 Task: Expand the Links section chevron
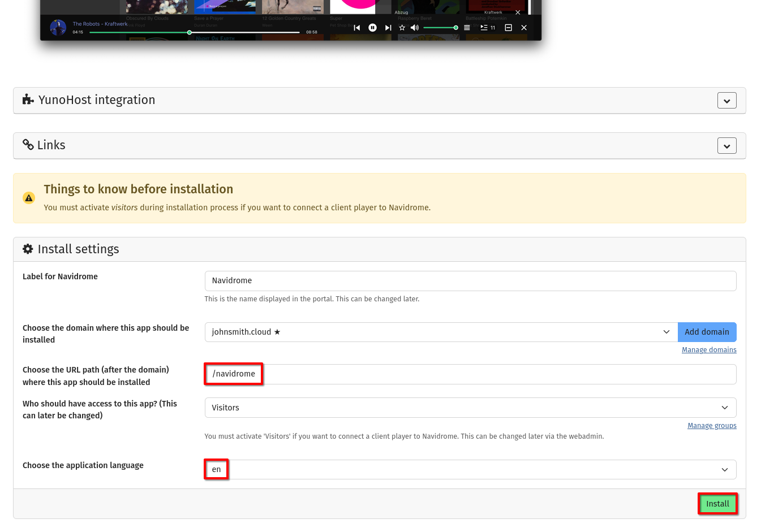point(727,146)
